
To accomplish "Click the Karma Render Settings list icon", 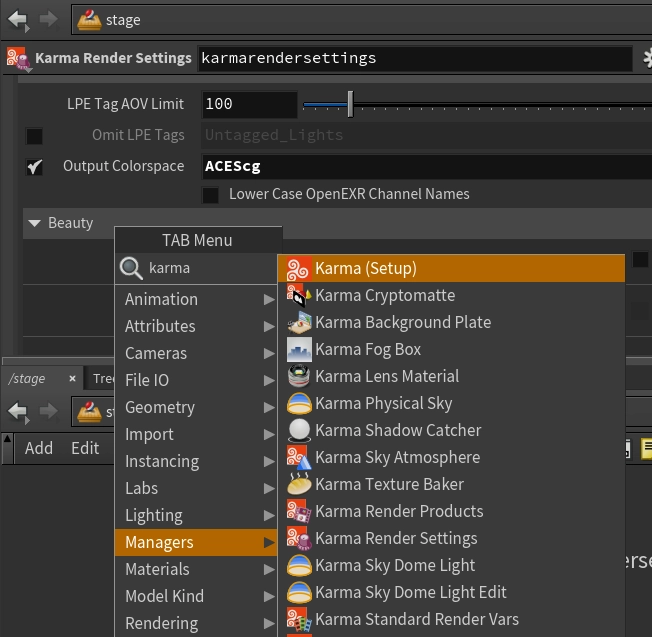I will (x=299, y=538).
